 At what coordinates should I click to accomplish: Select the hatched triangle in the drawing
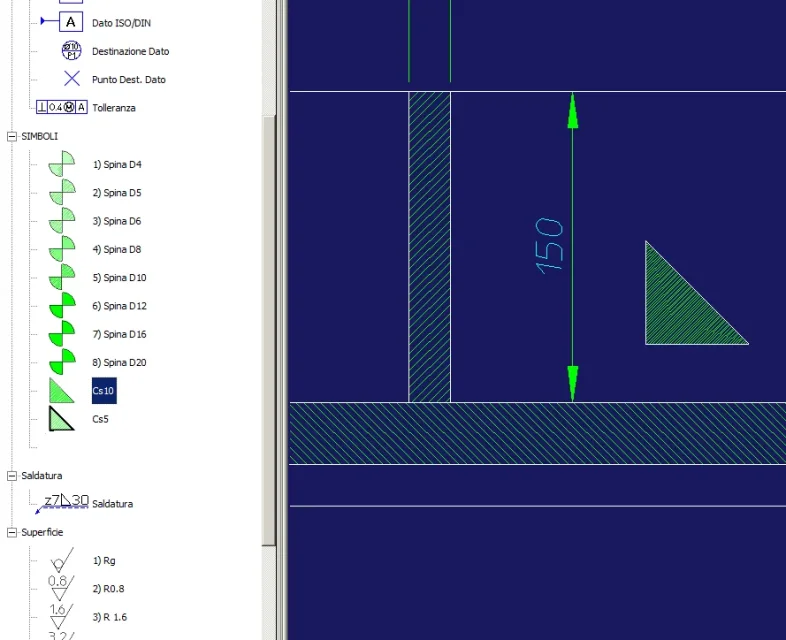coord(684,306)
